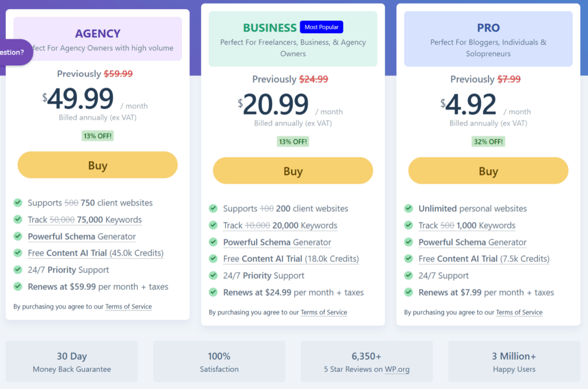This screenshot has height=389, width=588.
Task: Click the Buy button under the Business plan
Action: tap(293, 170)
